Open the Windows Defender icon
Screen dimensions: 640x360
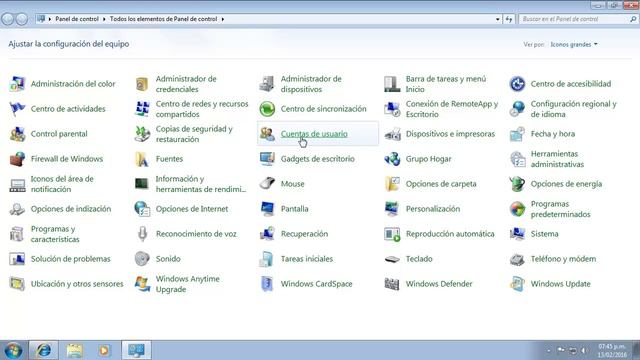click(392, 284)
